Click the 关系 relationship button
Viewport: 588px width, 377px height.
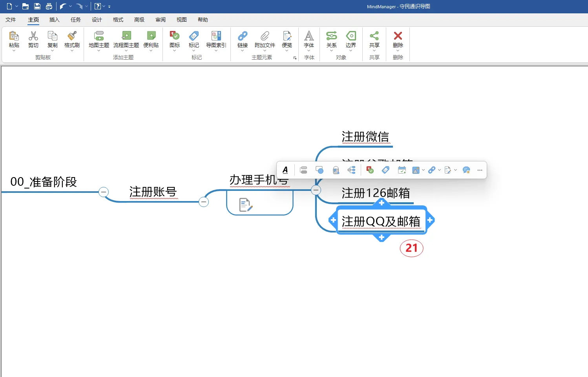point(332,40)
